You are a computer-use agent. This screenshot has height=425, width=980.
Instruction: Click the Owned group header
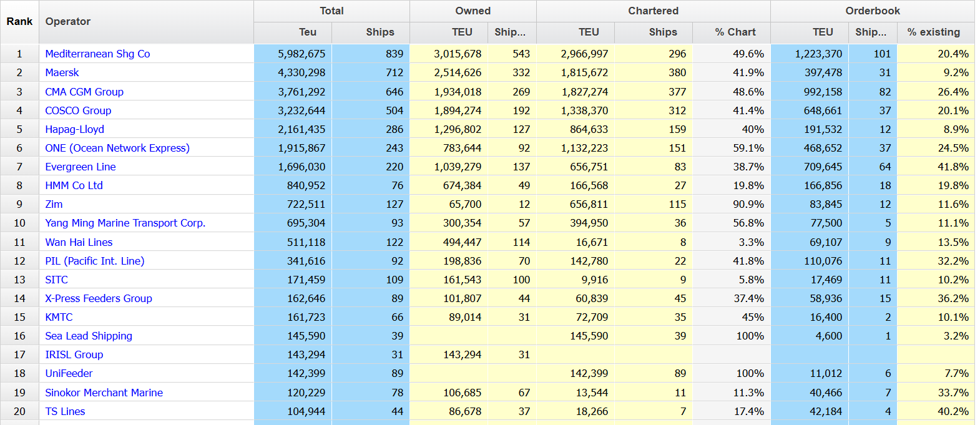tap(473, 11)
